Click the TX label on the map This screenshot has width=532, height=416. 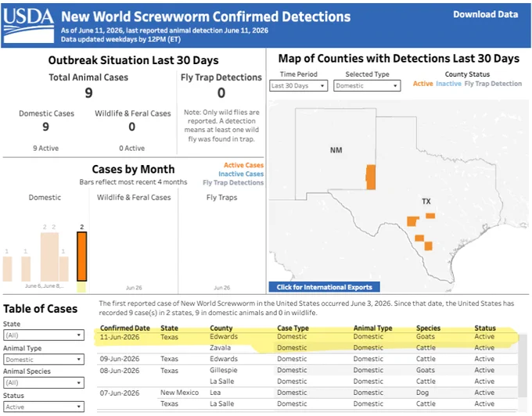[x=426, y=202]
